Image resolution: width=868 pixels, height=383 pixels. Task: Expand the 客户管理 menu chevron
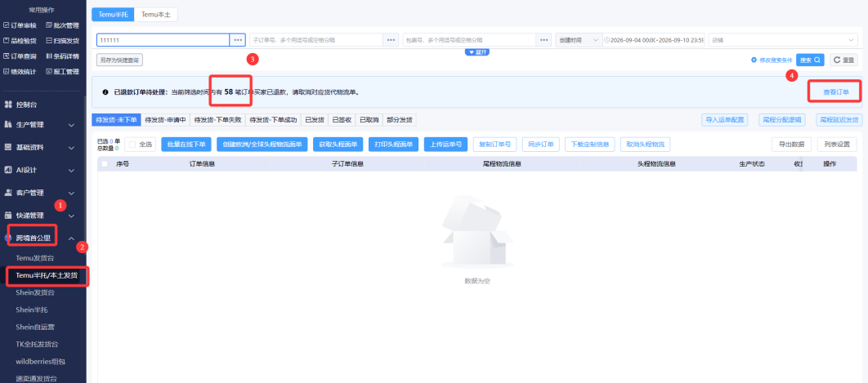(x=71, y=194)
